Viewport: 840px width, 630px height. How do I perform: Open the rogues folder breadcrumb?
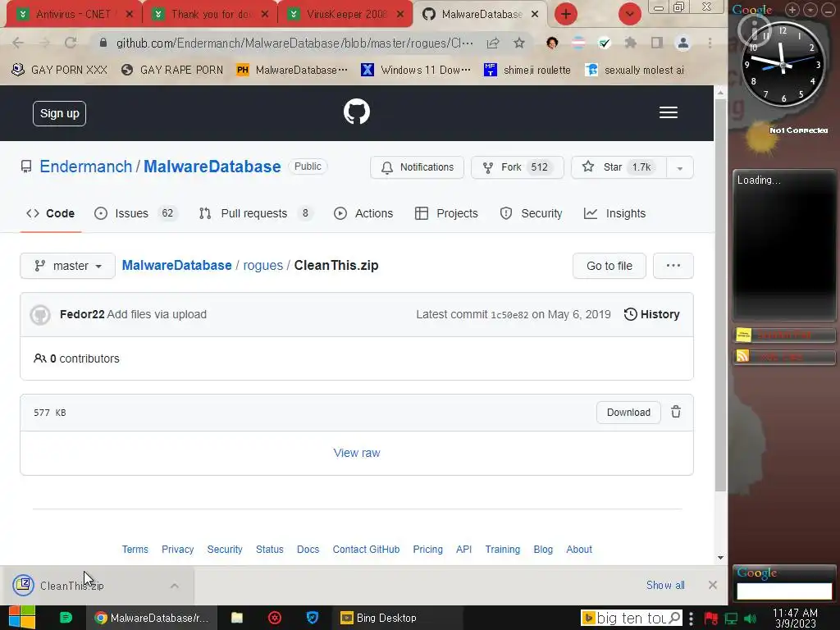coord(263,265)
